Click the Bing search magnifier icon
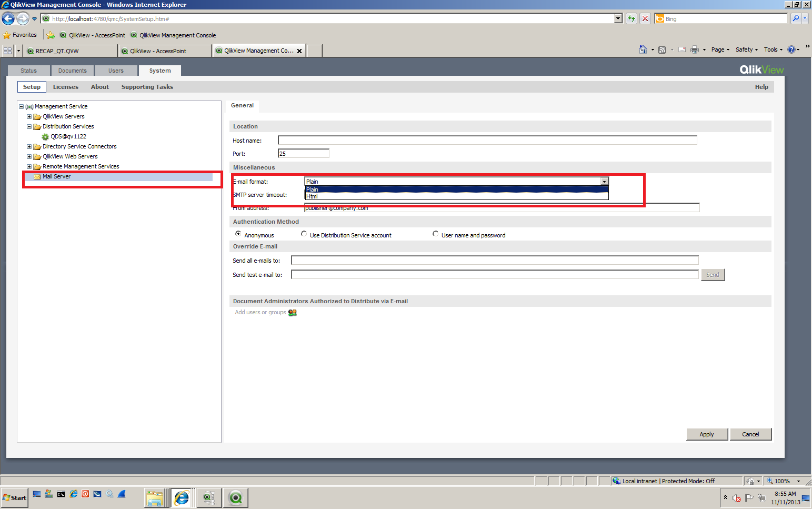812x509 pixels. click(x=796, y=19)
